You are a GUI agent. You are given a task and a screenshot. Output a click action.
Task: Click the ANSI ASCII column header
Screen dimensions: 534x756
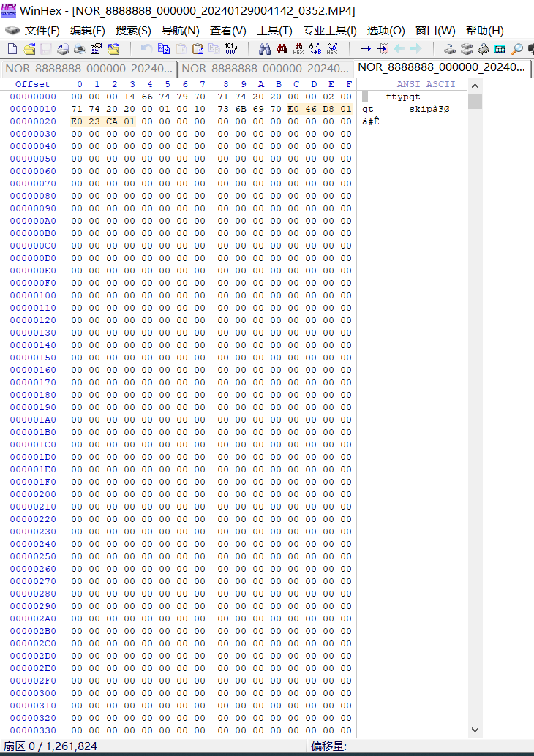click(x=426, y=84)
